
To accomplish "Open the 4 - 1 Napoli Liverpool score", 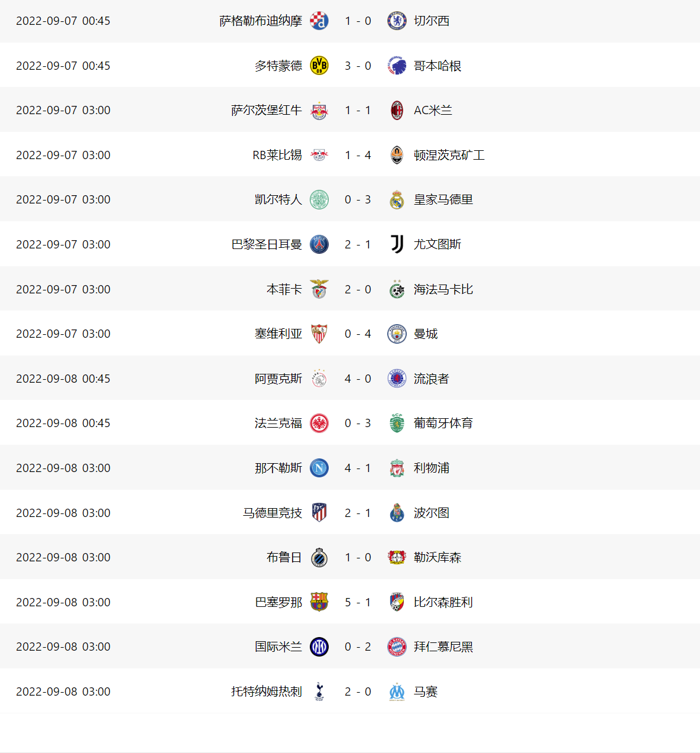I will pyautogui.click(x=358, y=468).
